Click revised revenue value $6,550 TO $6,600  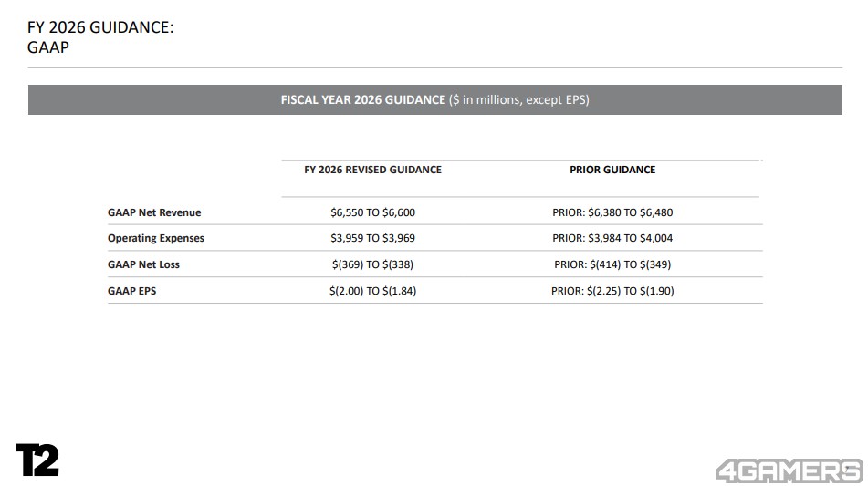tap(372, 212)
